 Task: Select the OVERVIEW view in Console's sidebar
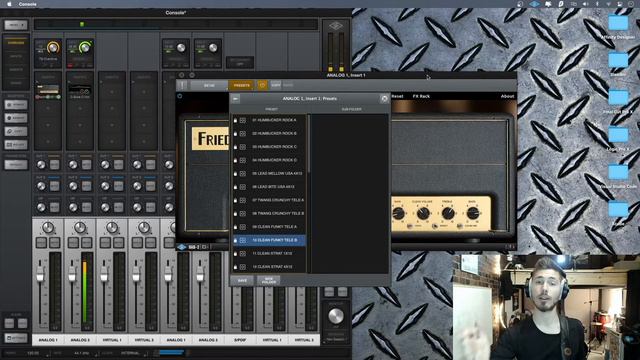click(x=16, y=42)
